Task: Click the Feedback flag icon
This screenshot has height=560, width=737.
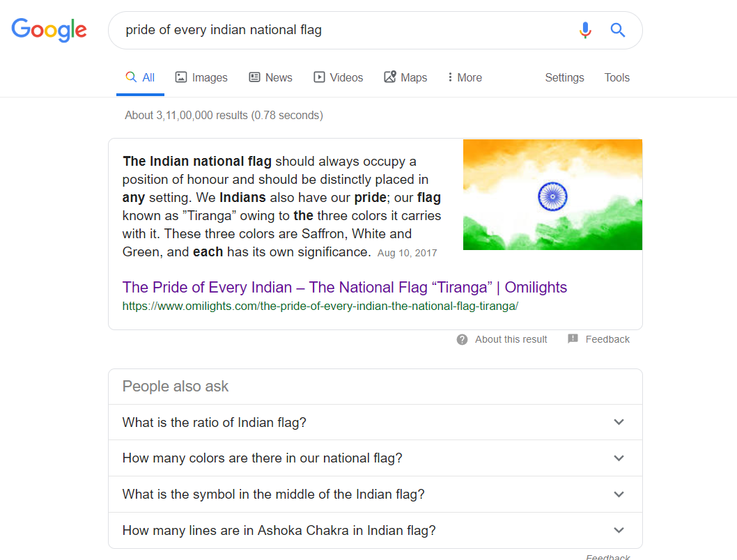Action: pos(573,339)
